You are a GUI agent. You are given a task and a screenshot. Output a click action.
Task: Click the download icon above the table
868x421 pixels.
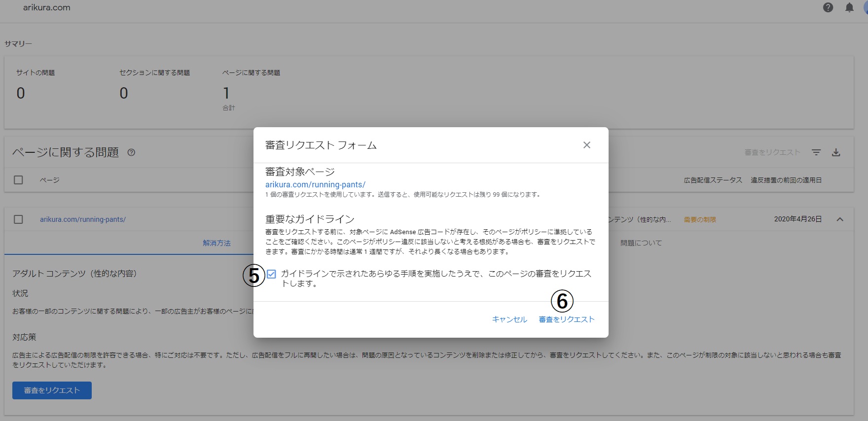click(836, 152)
